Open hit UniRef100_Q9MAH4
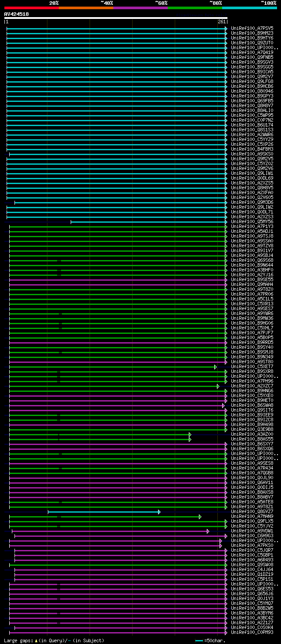This screenshot has width=281, height=644. click(x=252, y=284)
